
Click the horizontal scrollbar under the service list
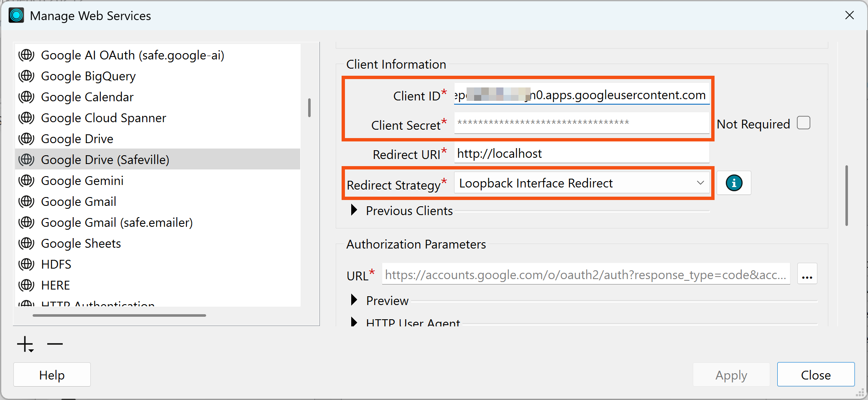coord(119,315)
